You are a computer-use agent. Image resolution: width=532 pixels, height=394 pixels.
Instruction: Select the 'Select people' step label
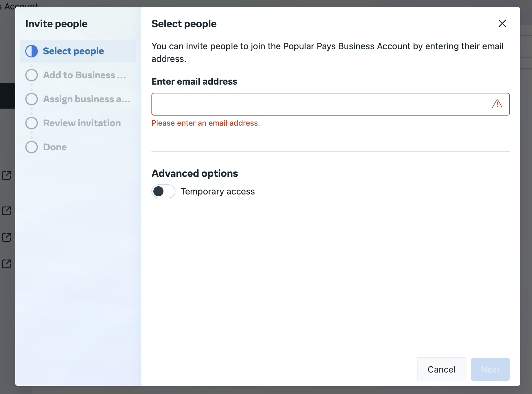click(x=73, y=51)
